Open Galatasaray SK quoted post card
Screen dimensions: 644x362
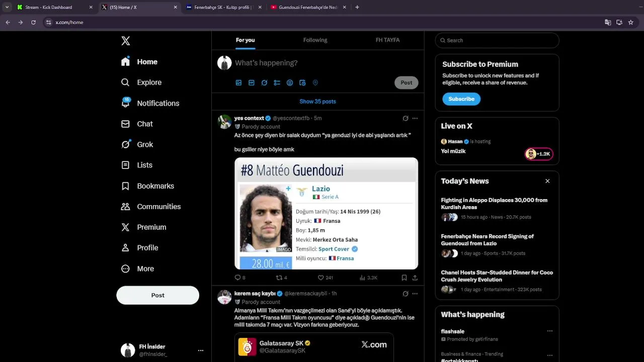tap(313, 347)
